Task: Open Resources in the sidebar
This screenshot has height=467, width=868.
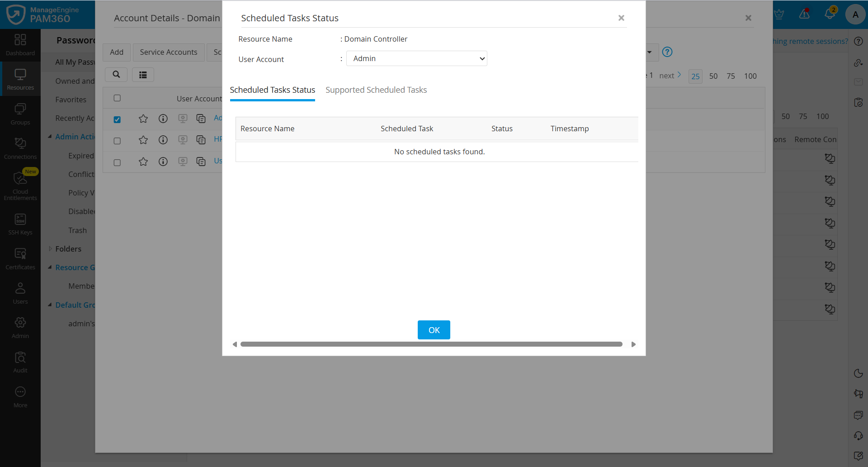Action: coord(20,79)
